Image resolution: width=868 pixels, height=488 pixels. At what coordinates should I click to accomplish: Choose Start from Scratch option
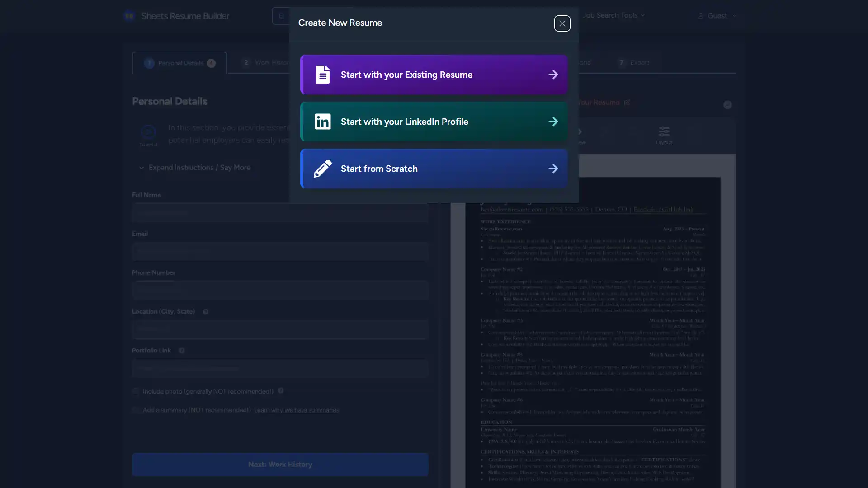tap(434, 169)
